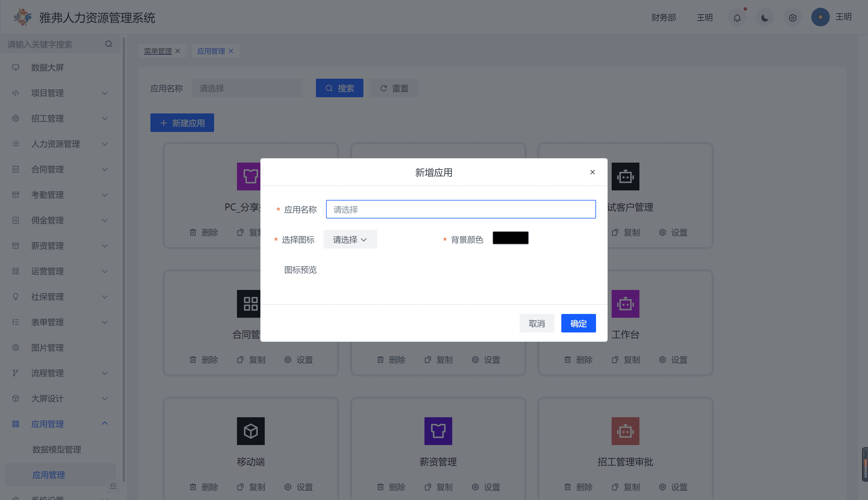Open 图片管理 in sidebar
868x500 pixels.
[60, 347]
